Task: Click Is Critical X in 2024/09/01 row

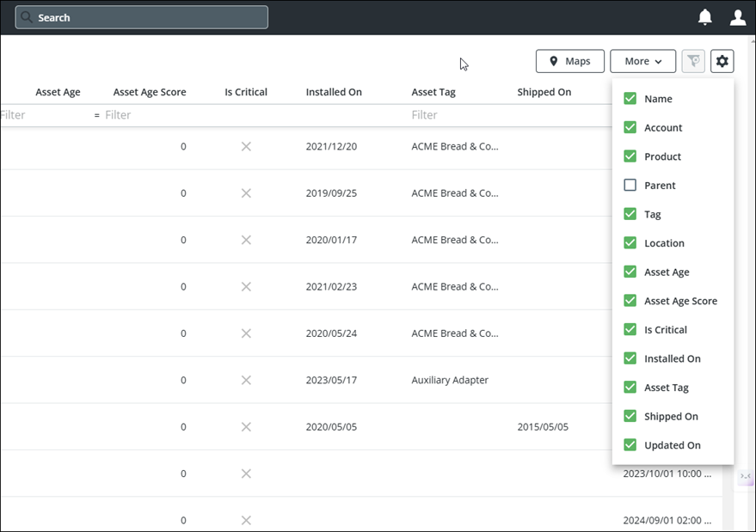Action: pyautogui.click(x=246, y=521)
